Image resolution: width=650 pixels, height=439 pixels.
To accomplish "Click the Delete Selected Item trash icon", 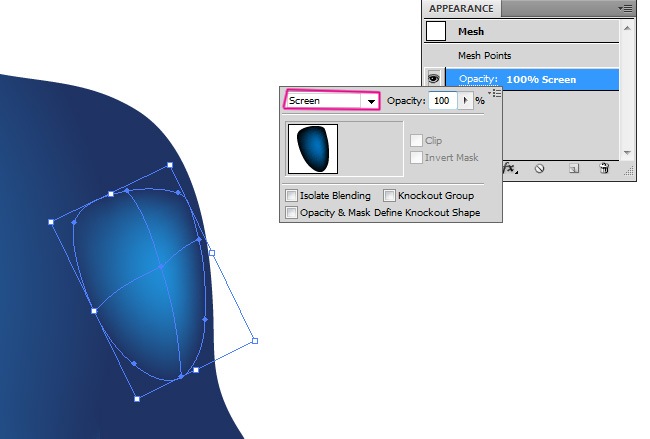I will 604,169.
